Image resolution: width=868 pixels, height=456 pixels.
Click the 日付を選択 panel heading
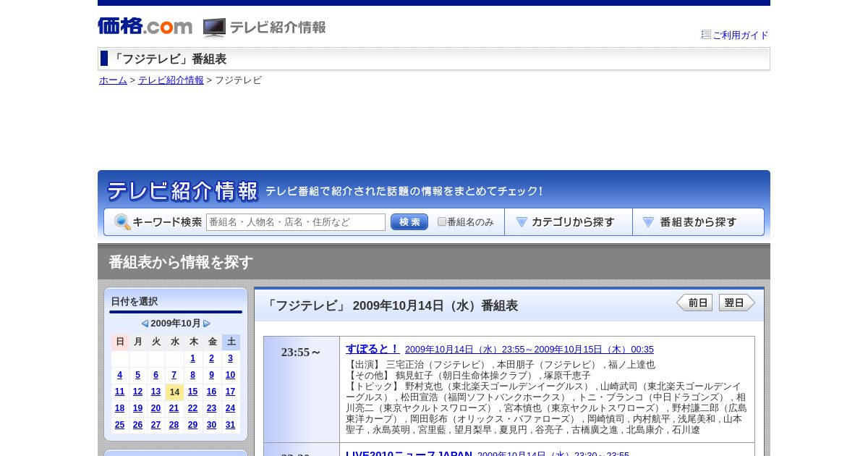click(x=134, y=301)
